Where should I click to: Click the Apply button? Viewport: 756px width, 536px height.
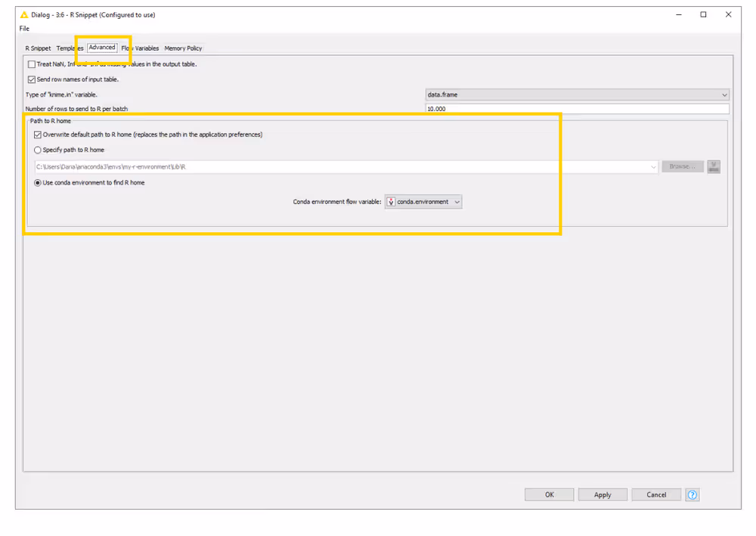pyautogui.click(x=603, y=494)
